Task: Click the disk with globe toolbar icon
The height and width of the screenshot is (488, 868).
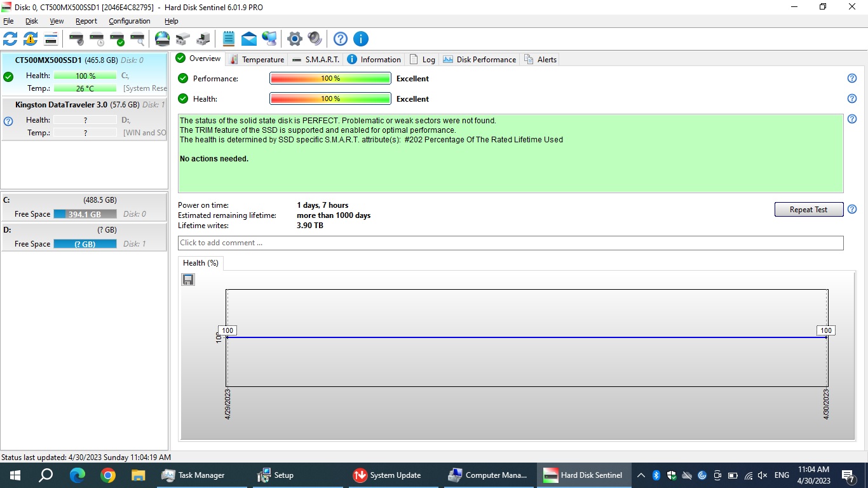Action: [163, 39]
